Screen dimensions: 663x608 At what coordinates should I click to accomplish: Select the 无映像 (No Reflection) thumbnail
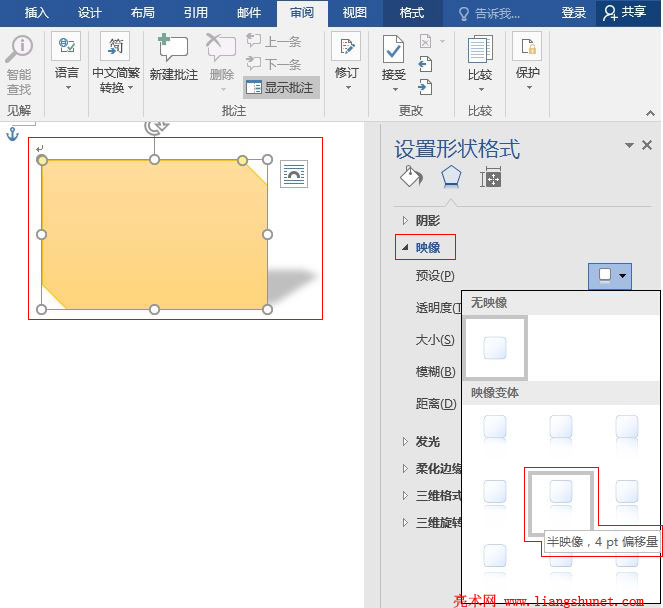click(495, 347)
